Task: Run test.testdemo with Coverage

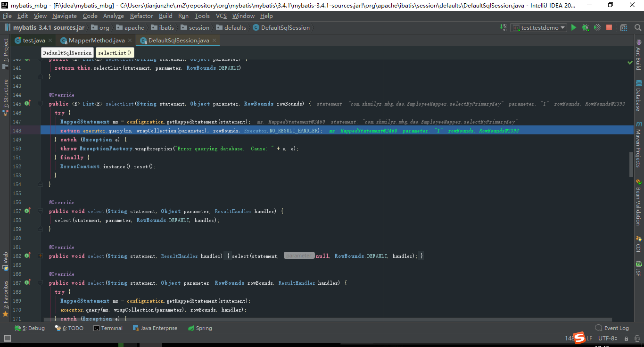Action: (597, 27)
